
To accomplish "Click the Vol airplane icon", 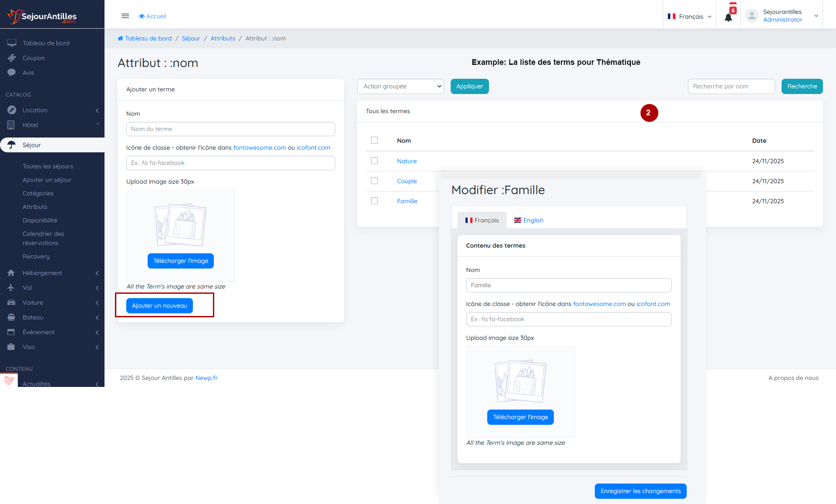I will point(11,288).
